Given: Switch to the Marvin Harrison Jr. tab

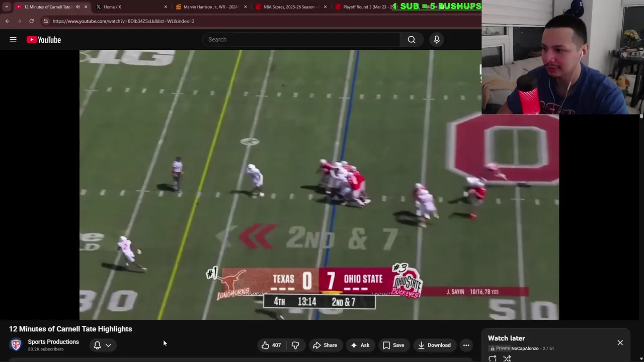Looking at the screenshot, I should pos(210,7).
